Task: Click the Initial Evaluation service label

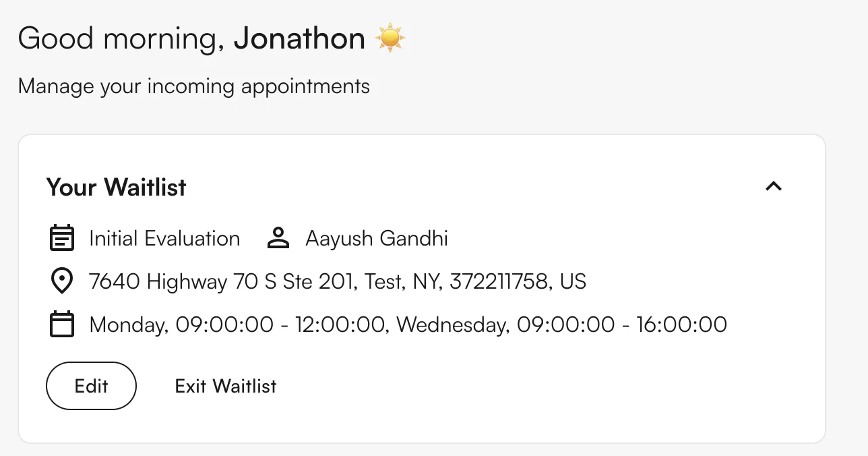Action: coord(164,238)
